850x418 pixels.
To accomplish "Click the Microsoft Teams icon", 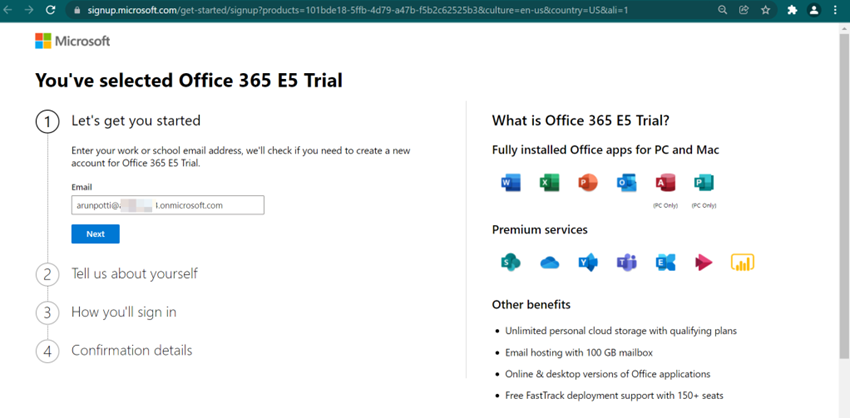I will (627, 262).
